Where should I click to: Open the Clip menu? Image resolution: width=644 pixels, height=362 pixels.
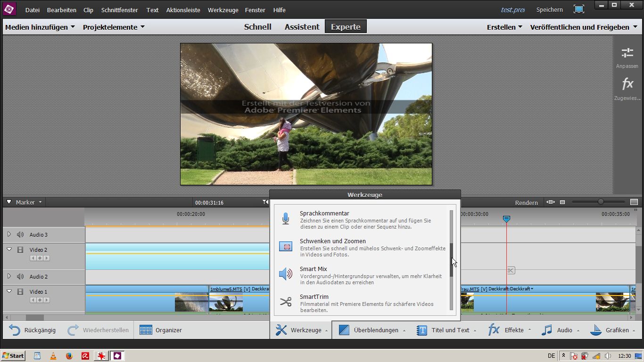coord(88,10)
